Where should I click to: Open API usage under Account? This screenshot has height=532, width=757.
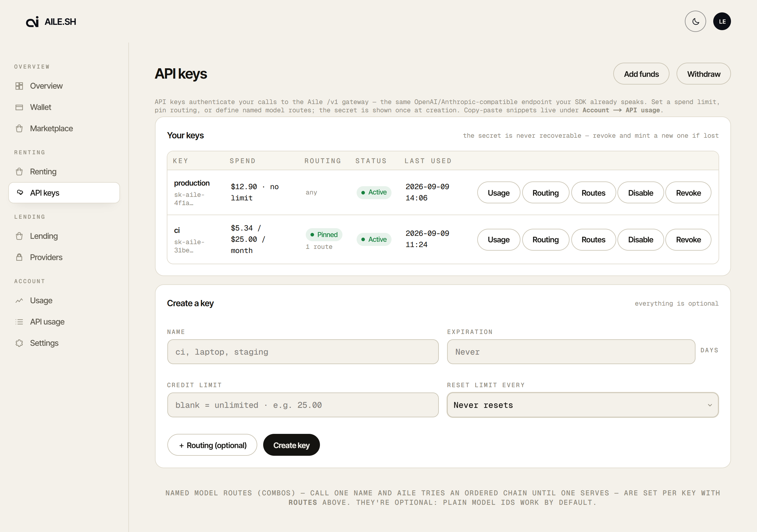pyautogui.click(x=64, y=322)
